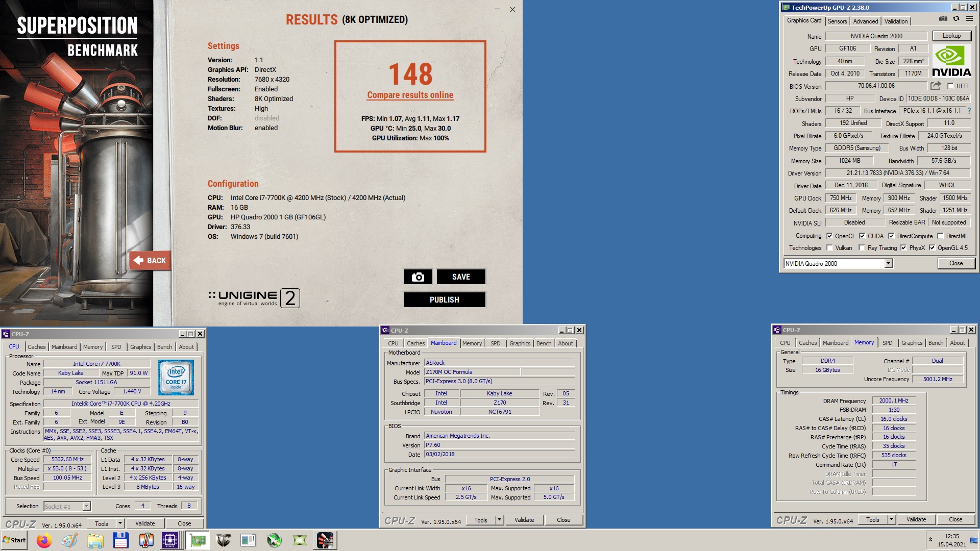This screenshot has width=980, height=551.
Task: Open Windows Explorer from the taskbar
Action: 95,540
